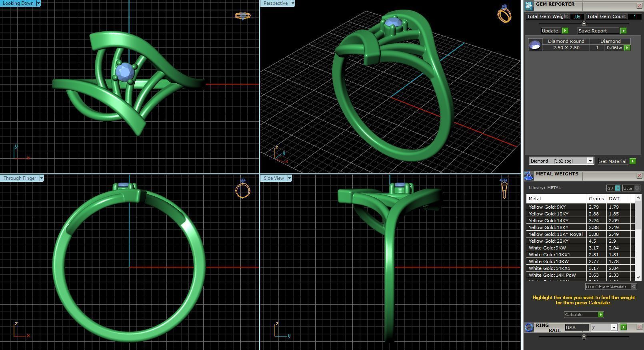The height and width of the screenshot is (350, 644).
Task: Click Diamond Round gem name cell
Action: click(566, 41)
